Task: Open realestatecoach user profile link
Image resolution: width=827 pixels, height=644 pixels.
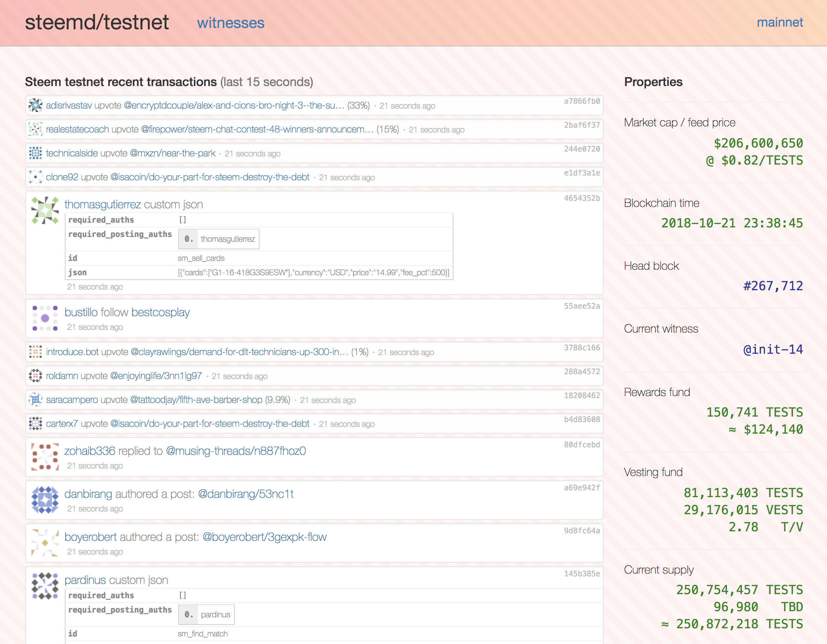Action: coord(78,129)
